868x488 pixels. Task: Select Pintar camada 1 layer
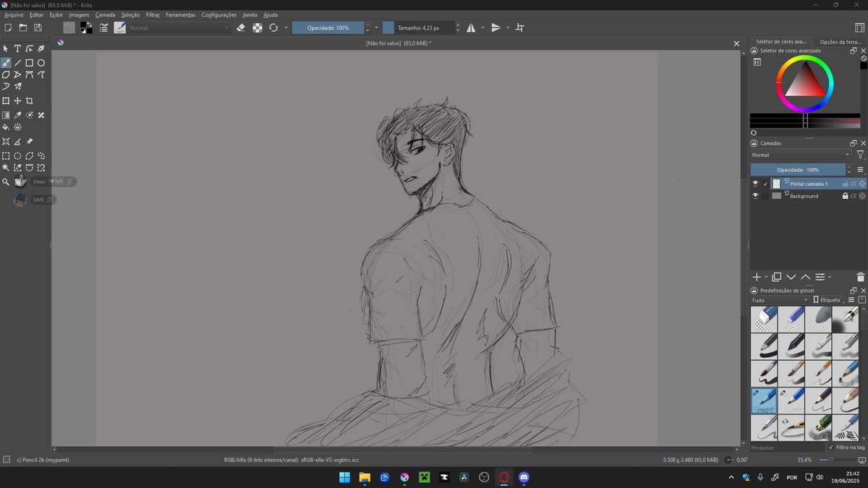[x=808, y=184]
